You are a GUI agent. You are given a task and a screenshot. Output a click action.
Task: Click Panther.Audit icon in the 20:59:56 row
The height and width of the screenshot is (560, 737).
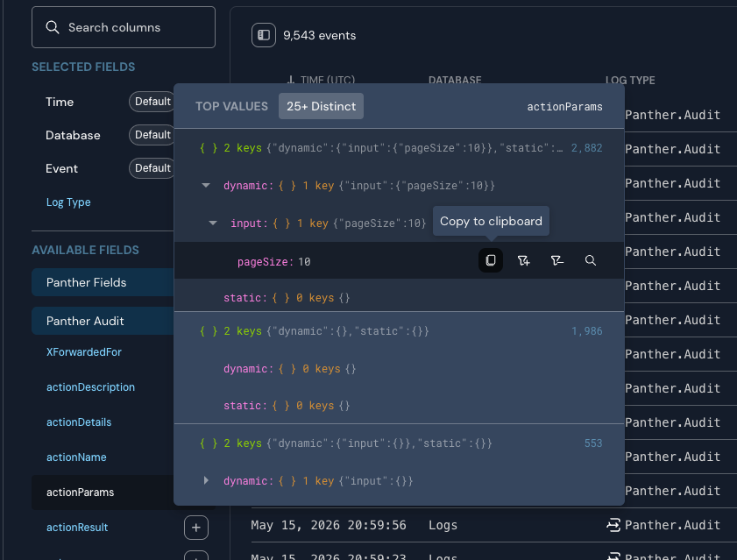tap(613, 525)
